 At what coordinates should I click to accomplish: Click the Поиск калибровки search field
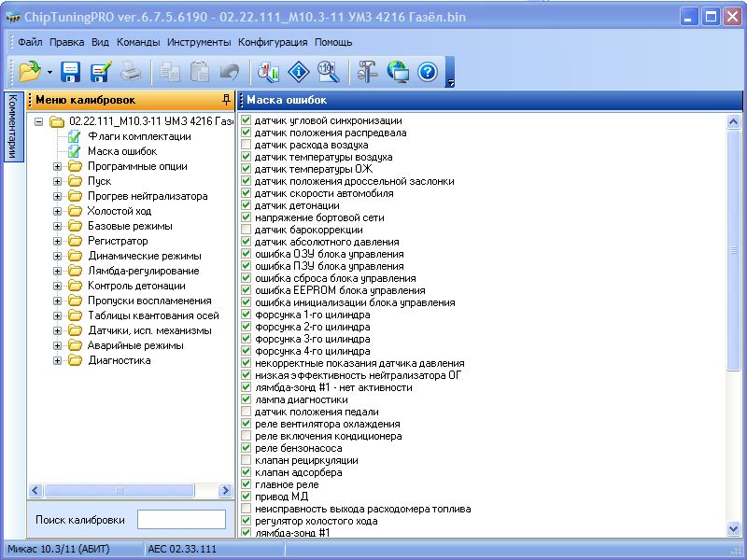pyautogui.click(x=181, y=520)
